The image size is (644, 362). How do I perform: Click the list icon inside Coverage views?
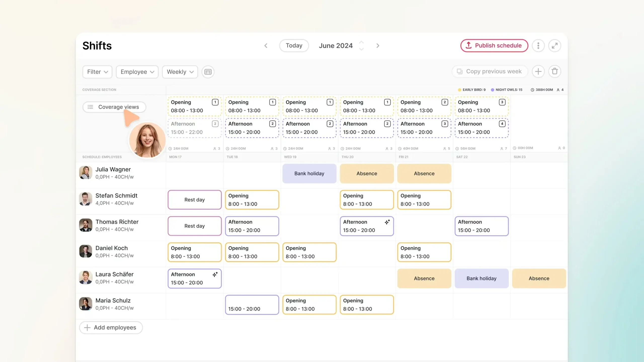click(x=90, y=107)
